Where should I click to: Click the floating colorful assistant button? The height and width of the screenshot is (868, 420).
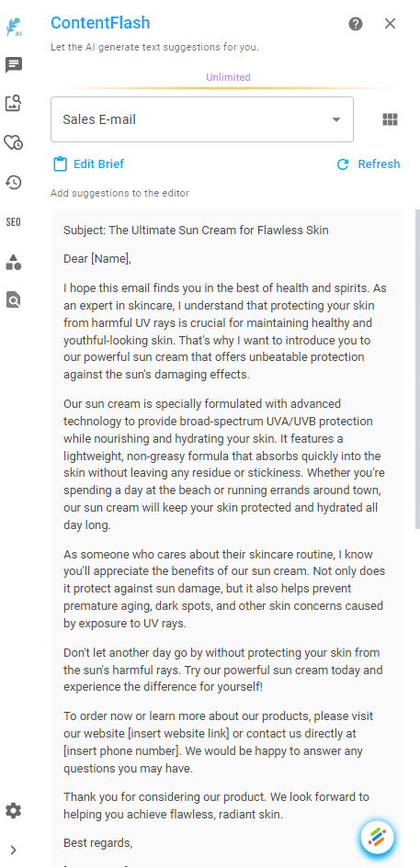click(378, 838)
